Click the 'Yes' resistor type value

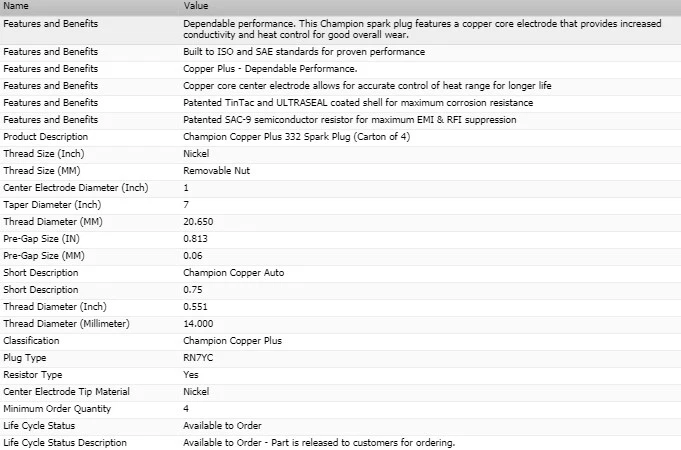(191, 375)
